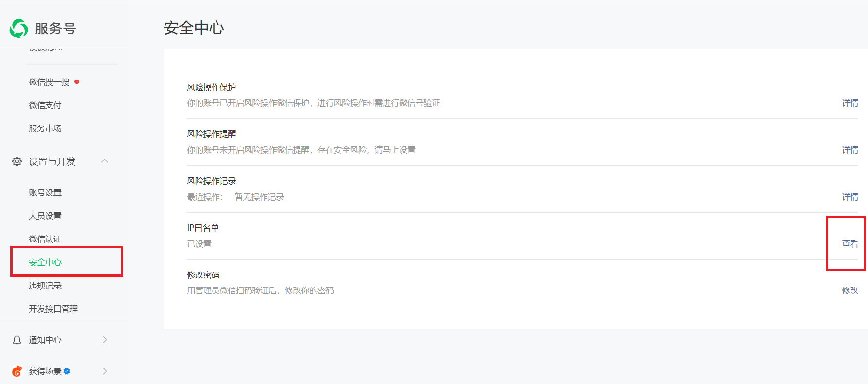868x384 pixels.
Task: Click the red notification dot beside 微信搜一搜
Action: pyautogui.click(x=77, y=82)
